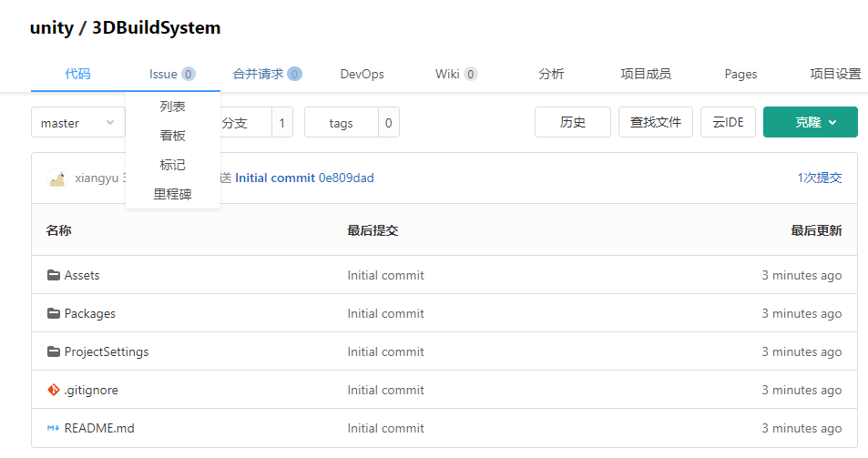Click xiangyu's avatar thumbnail
This screenshot has height=458, width=868.
56,178
